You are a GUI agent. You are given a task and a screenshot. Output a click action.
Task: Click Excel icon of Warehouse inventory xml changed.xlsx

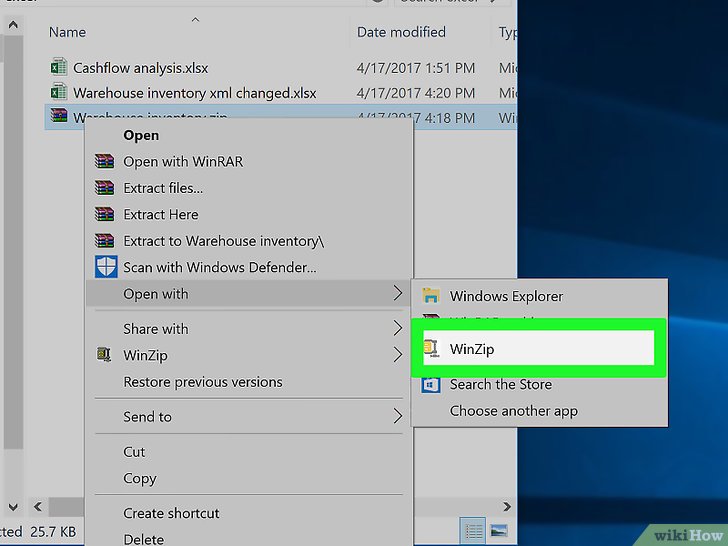[58, 92]
